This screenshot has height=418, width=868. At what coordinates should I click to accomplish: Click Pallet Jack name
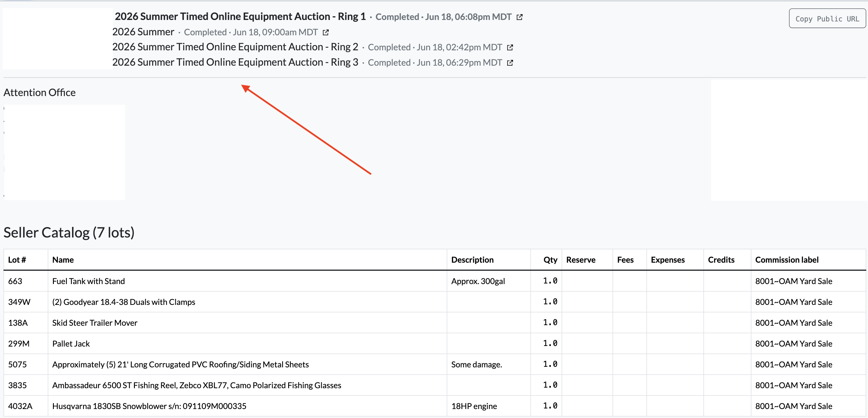click(71, 344)
